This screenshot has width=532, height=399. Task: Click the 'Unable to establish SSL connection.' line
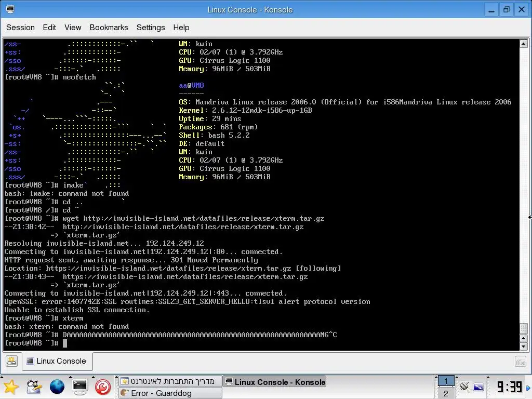77,310
